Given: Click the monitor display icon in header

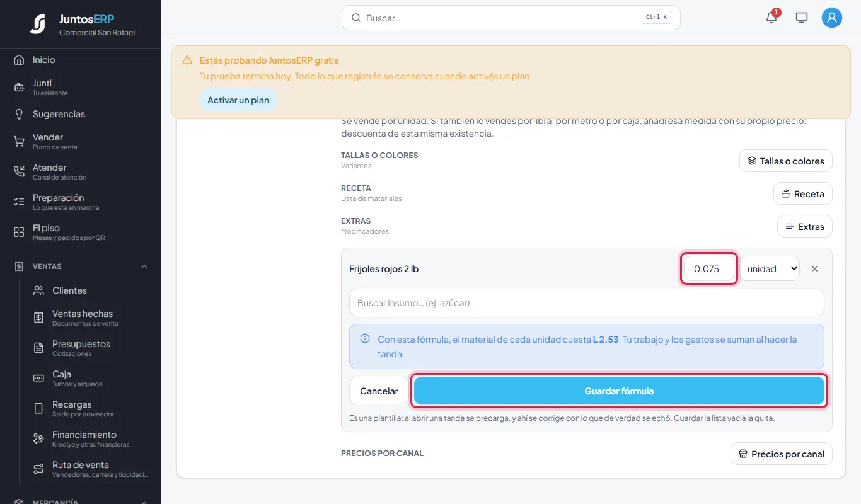Looking at the screenshot, I should pyautogui.click(x=802, y=18).
